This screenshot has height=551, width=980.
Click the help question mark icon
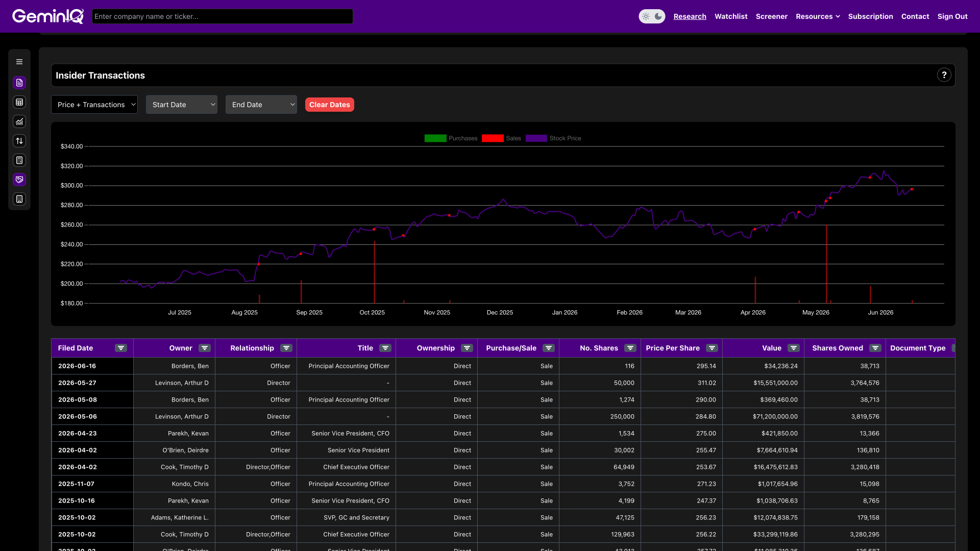click(x=944, y=75)
